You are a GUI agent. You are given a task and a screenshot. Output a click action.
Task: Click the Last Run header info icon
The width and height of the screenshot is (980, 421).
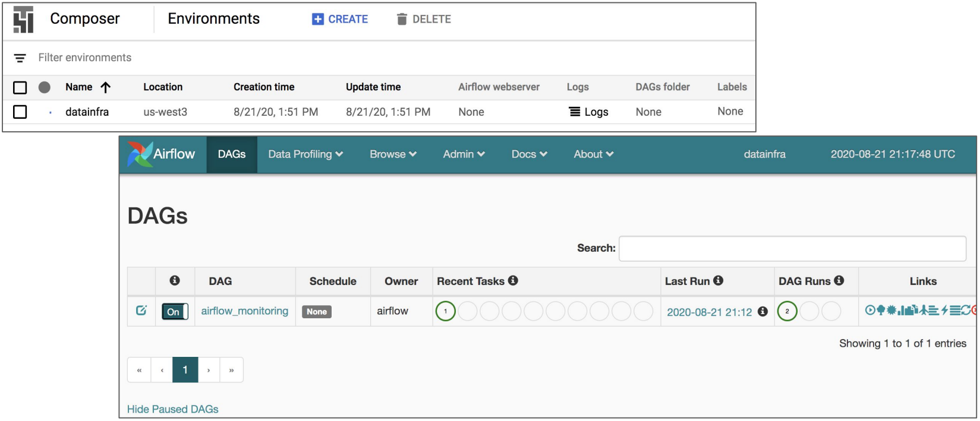click(x=718, y=280)
